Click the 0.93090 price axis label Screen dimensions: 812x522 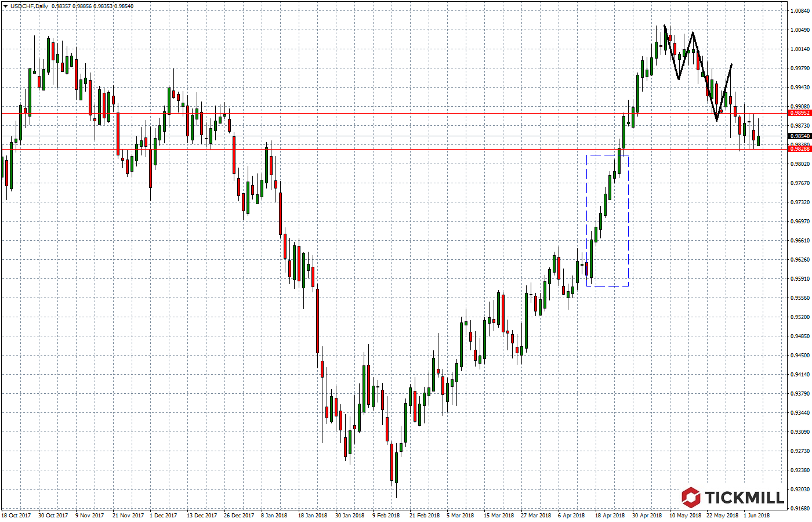click(x=800, y=432)
